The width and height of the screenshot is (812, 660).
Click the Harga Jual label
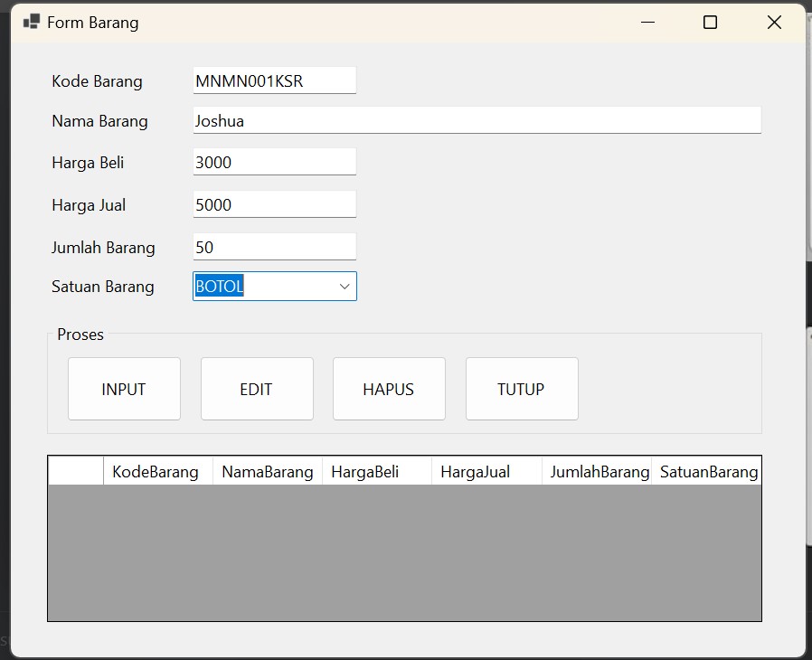pos(89,205)
